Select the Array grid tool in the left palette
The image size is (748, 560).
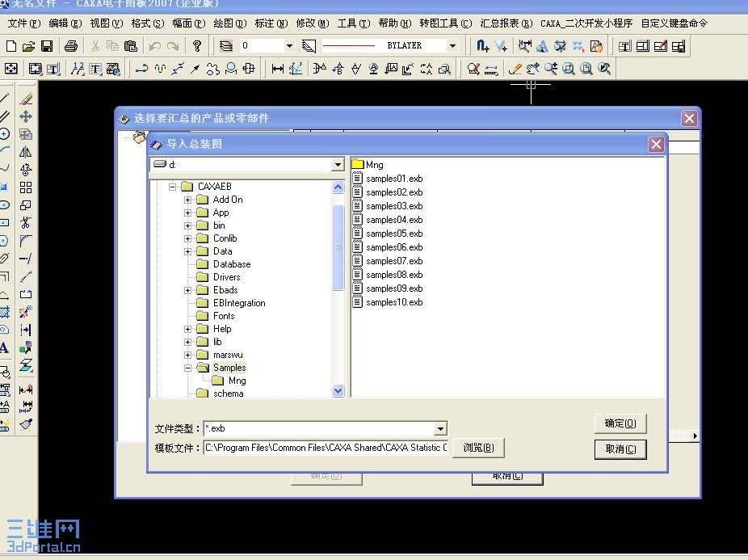[x=26, y=187]
